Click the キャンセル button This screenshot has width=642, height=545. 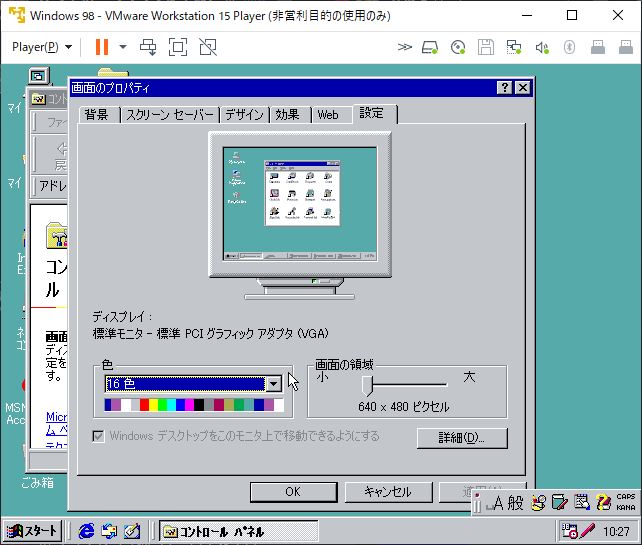[388, 492]
